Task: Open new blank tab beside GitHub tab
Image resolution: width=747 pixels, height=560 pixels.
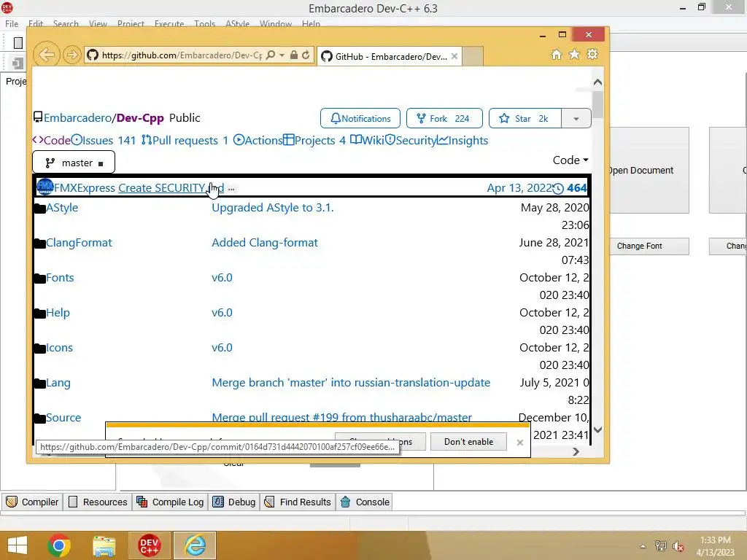Action: 473,56
